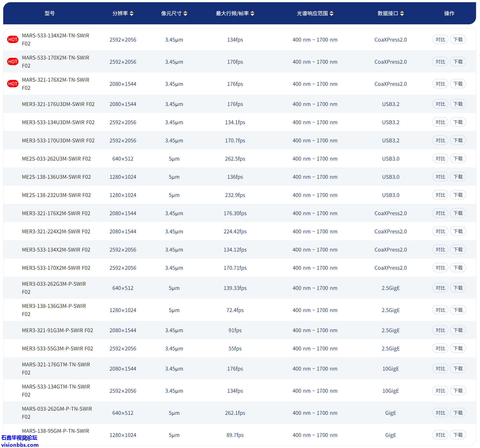
Task: Click HOT badge beside MARS-533-170X2M-TN-SWIR
Action: click(13, 62)
